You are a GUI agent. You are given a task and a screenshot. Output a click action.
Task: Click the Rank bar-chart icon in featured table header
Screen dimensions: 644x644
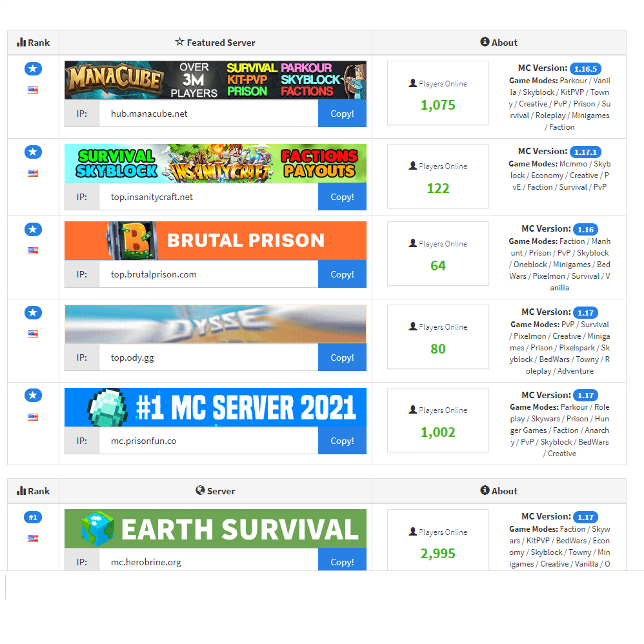point(21,42)
